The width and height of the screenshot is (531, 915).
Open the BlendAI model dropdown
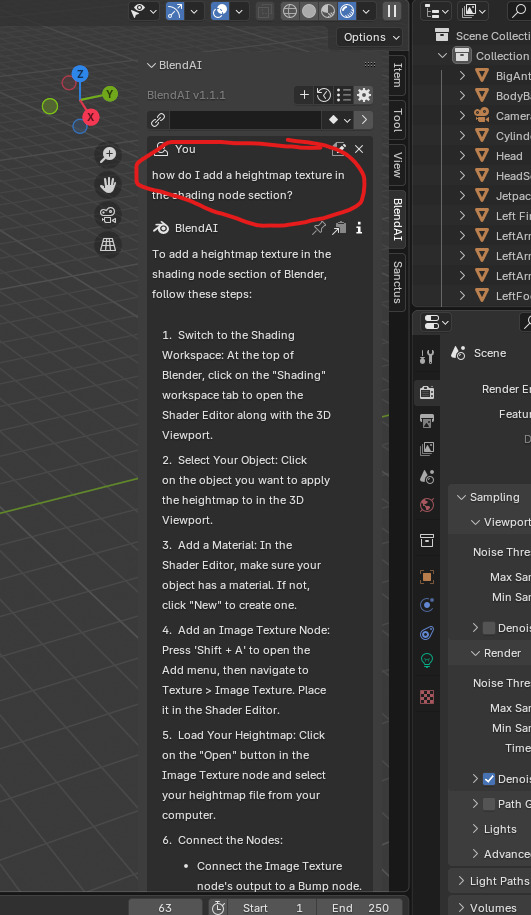point(338,120)
